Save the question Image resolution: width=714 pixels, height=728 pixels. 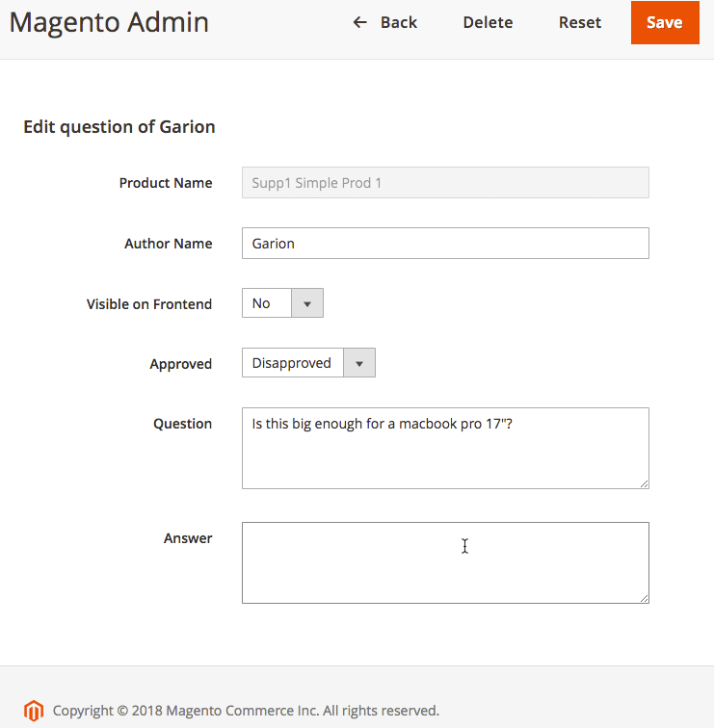click(664, 22)
